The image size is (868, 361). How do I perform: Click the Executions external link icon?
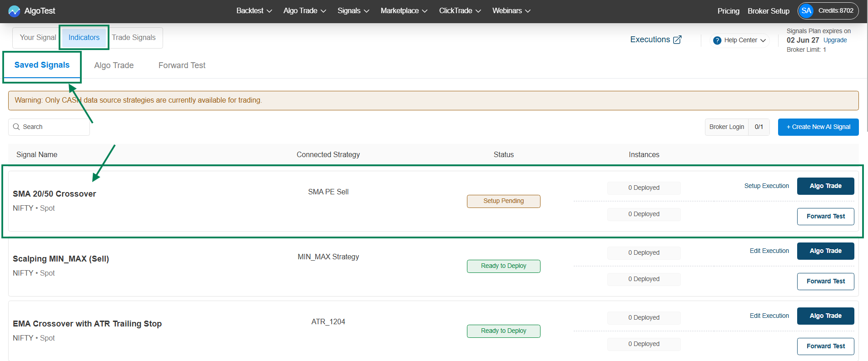point(677,40)
